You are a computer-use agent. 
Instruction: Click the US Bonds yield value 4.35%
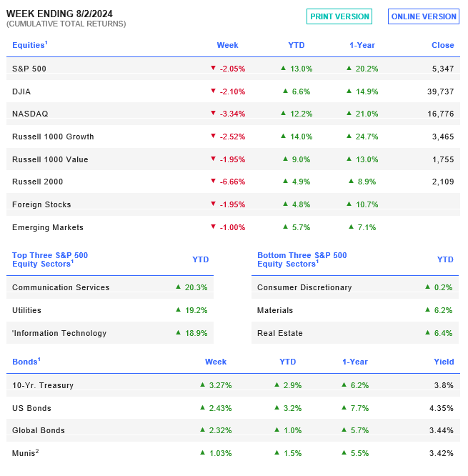coord(442,408)
